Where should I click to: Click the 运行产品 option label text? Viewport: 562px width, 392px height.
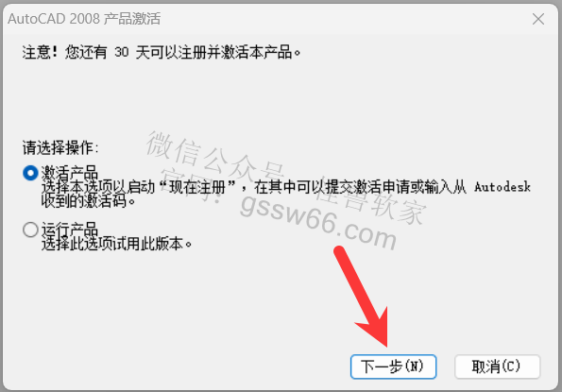pos(70,230)
